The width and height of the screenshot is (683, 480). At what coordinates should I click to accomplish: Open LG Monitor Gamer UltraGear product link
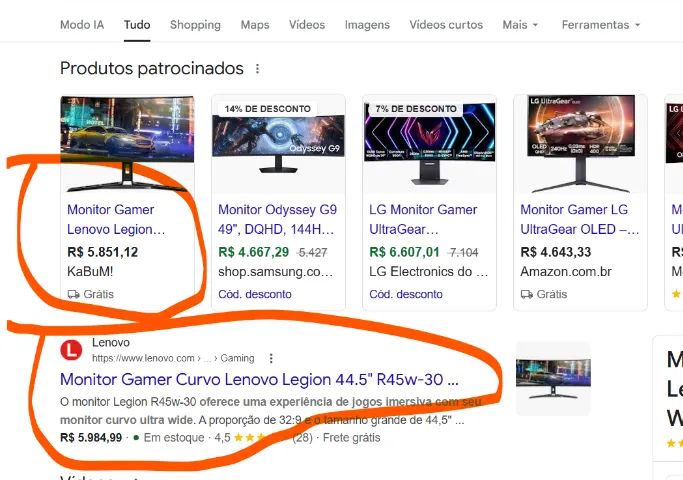coord(423,220)
